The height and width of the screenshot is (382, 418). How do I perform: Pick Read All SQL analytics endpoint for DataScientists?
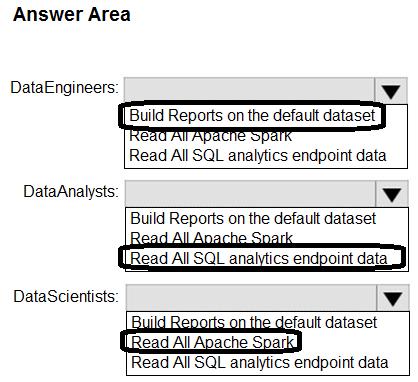click(x=260, y=363)
